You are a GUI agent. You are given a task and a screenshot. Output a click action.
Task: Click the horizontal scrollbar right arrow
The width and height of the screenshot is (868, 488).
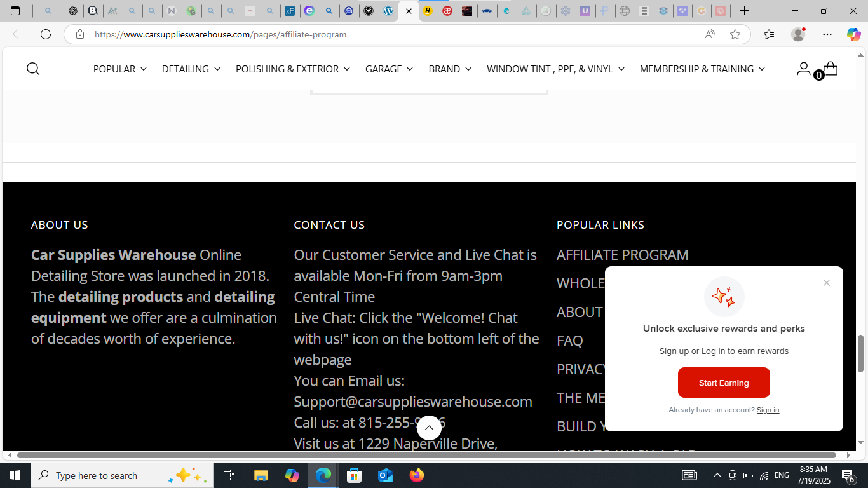[x=848, y=455]
